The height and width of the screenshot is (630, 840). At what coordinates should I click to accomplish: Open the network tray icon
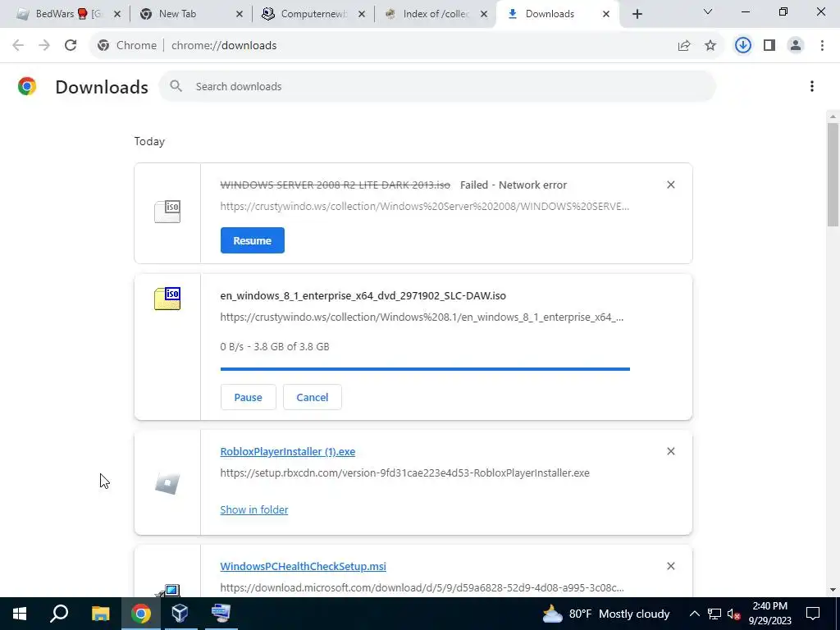click(714, 614)
